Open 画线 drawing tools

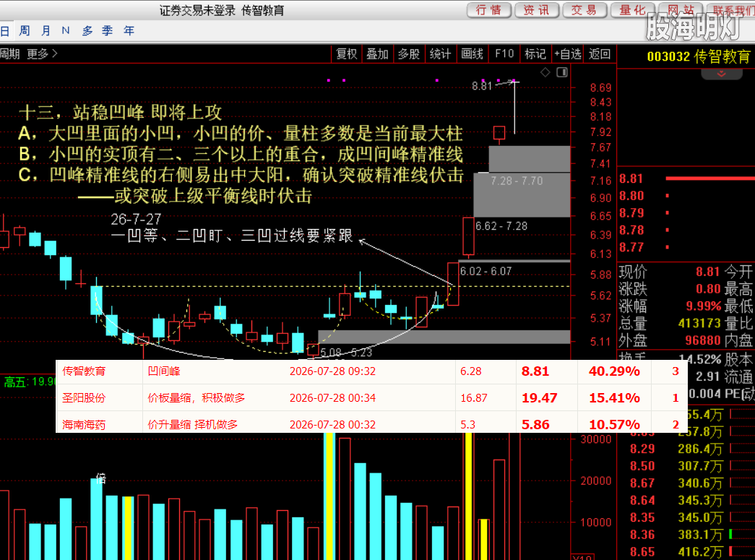[x=472, y=54]
